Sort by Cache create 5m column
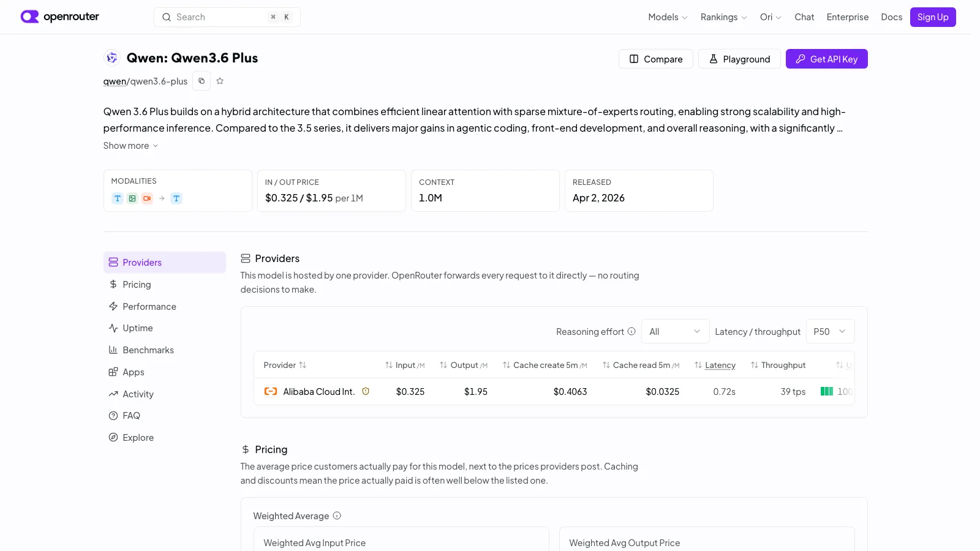Image resolution: width=980 pixels, height=551 pixels. click(x=545, y=365)
